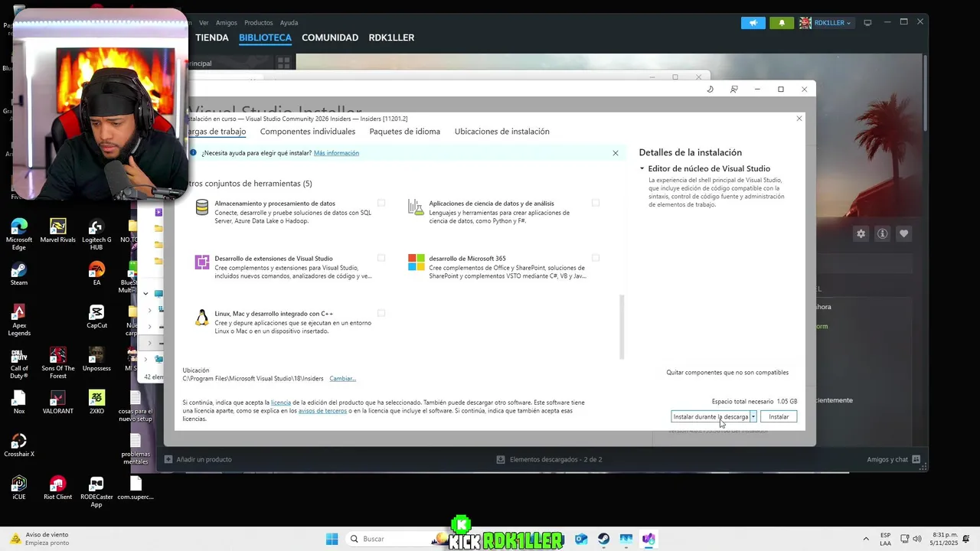Click the Steam game settings gear icon

click(x=861, y=233)
